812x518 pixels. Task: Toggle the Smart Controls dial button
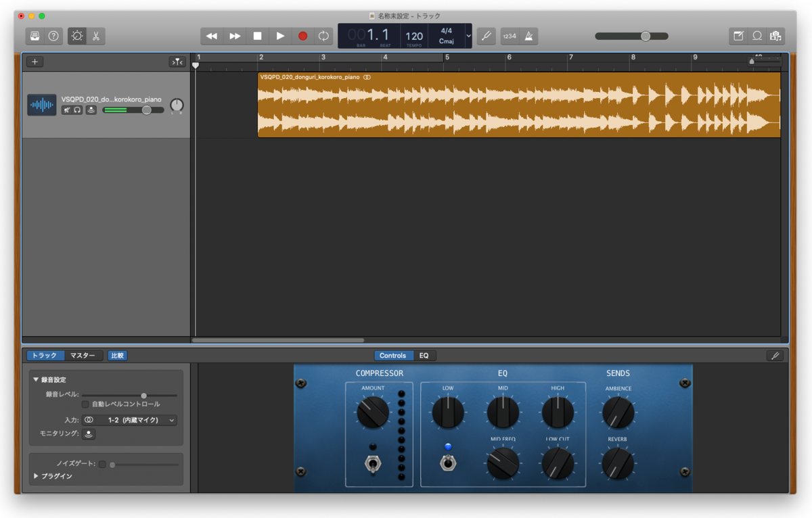tap(77, 36)
